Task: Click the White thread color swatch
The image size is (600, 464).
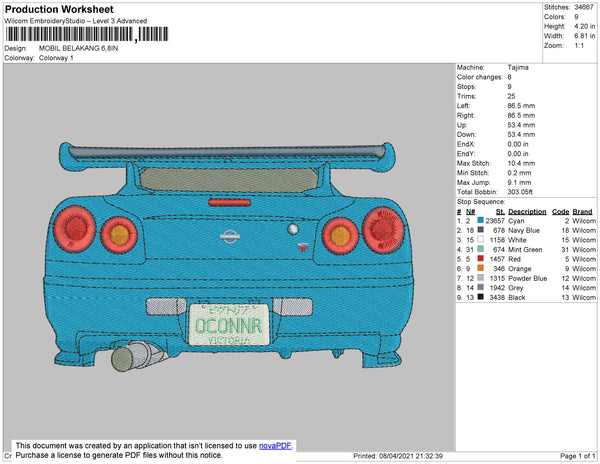Action: 480,239
